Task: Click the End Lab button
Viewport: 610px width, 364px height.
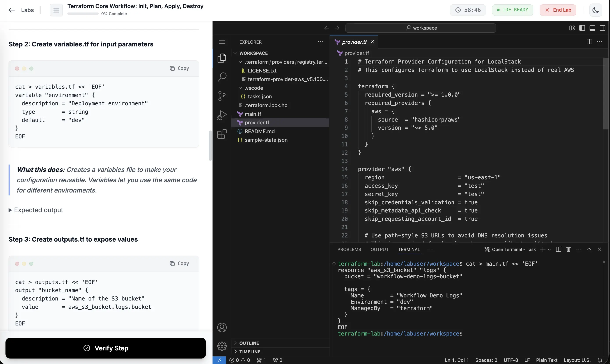Action: [x=558, y=10]
